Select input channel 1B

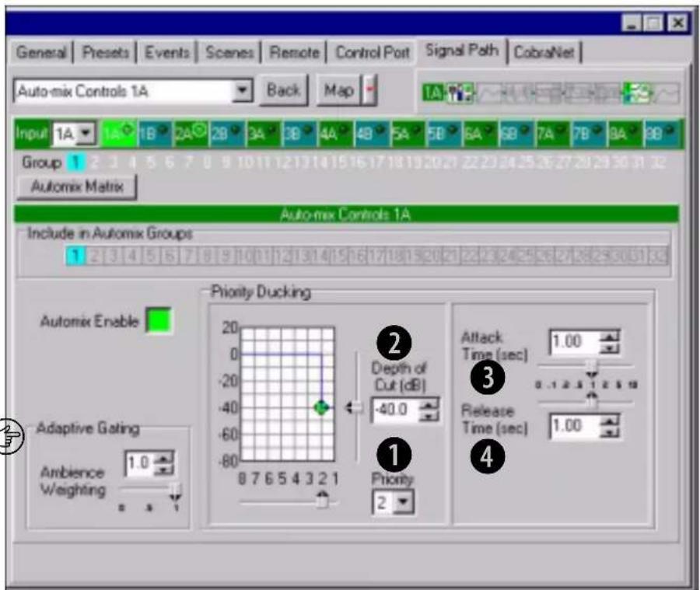point(155,134)
